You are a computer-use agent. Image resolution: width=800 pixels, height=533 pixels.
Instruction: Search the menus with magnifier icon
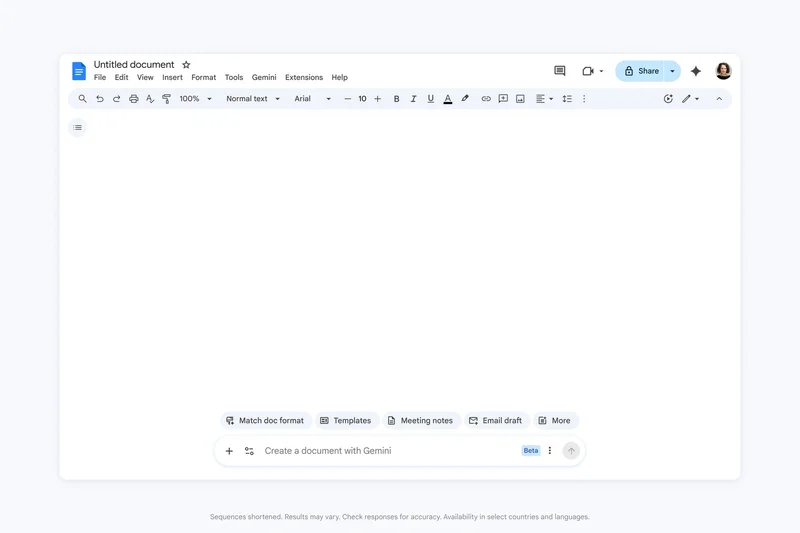click(82, 99)
